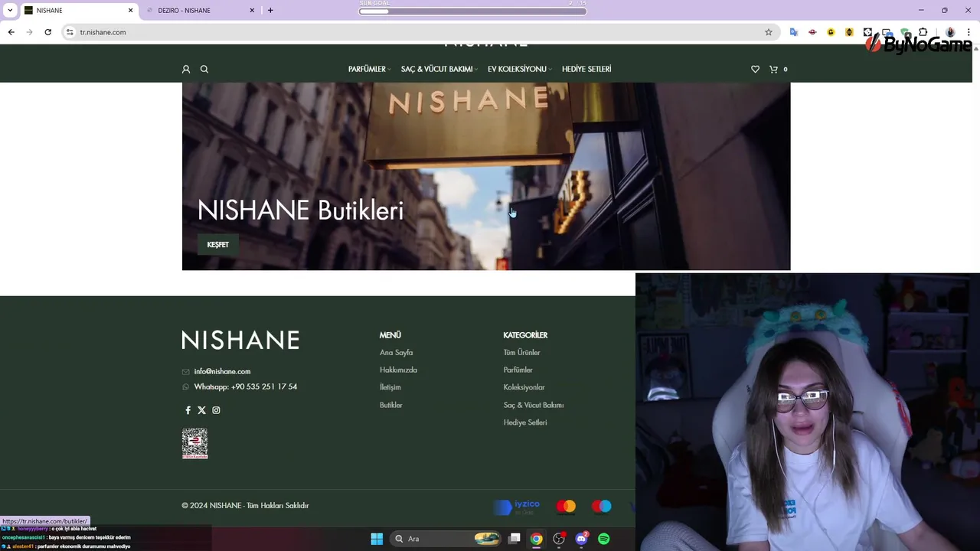Open Chrome extensions puzzle icon
This screenshot has width=980, height=551.
pos(923,32)
